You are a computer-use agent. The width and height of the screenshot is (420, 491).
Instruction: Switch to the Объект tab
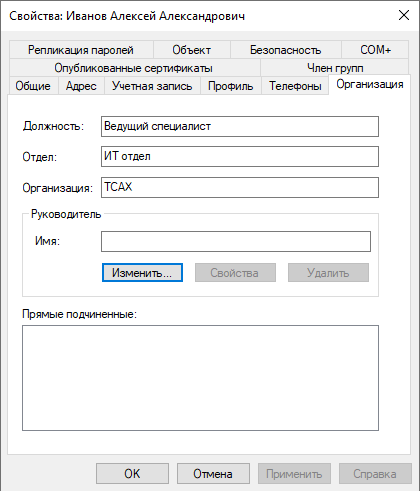[192, 50]
